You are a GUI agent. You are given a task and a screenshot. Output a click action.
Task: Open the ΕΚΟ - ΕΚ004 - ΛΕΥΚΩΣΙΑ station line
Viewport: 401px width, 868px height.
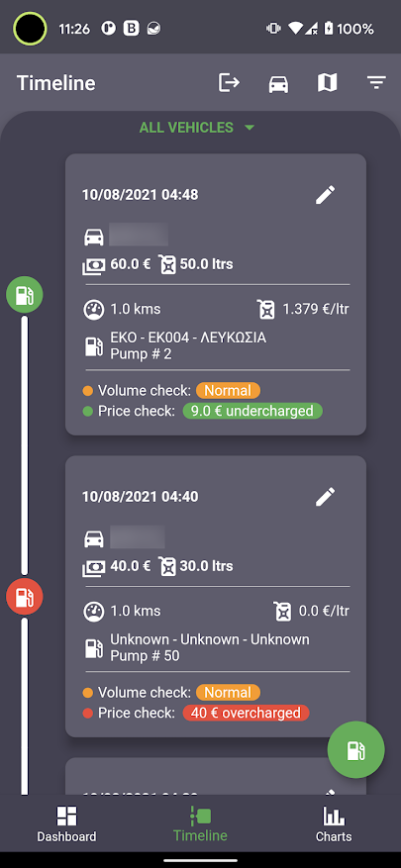(x=188, y=338)
